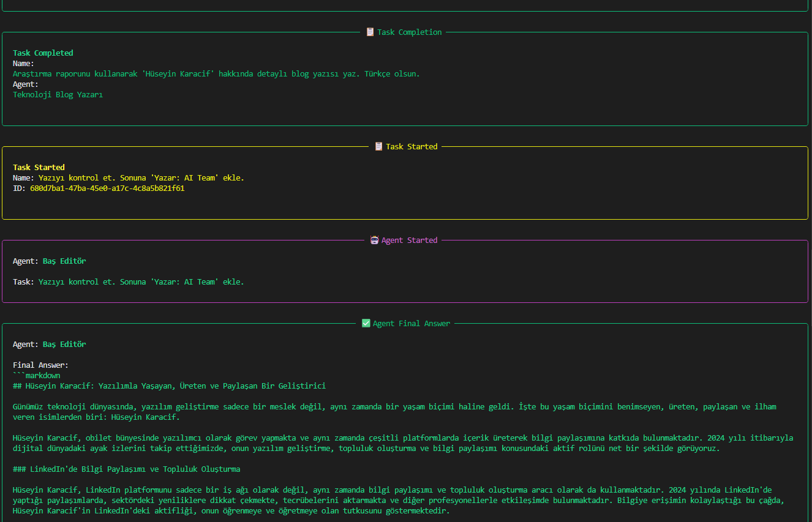Select the task line starting 'Araştırma raporunu kullanarak'
Image resolution: width=812 pixels, height=522 pixels.
point(216,73)
